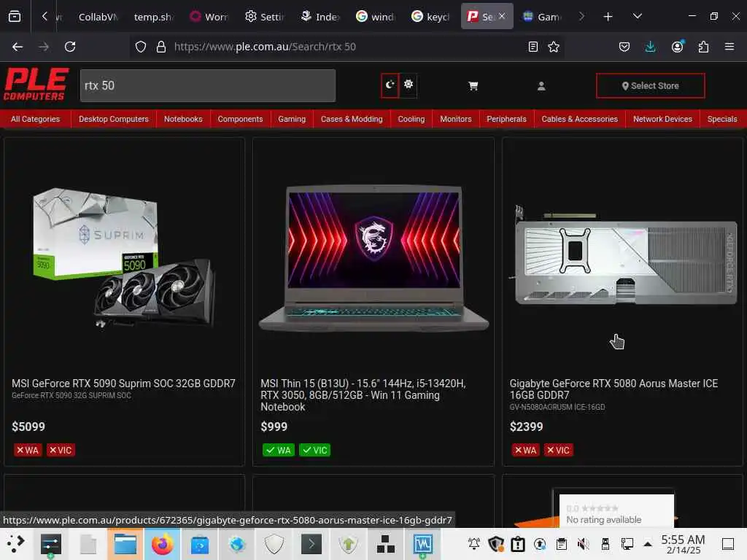The height and width of the screenshot is (560, 747).
Task: Open the shopping cart
Action: (x=473, y=86)
